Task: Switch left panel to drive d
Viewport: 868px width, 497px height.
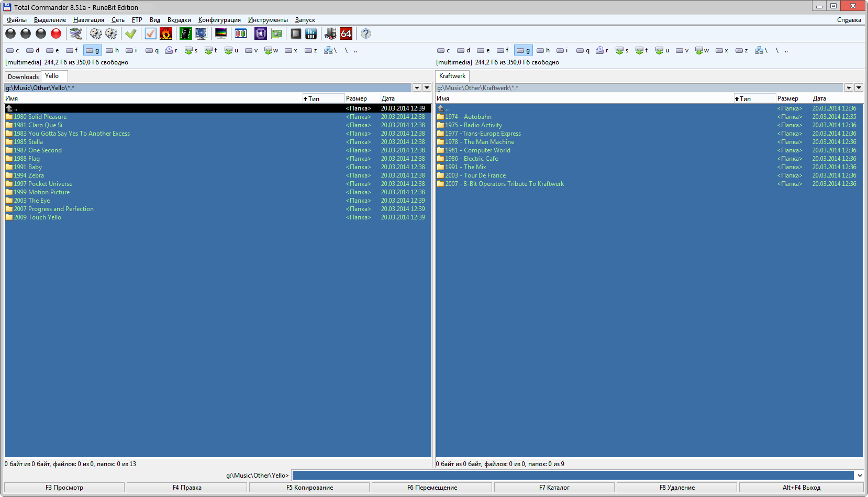Action: (32, 50)
